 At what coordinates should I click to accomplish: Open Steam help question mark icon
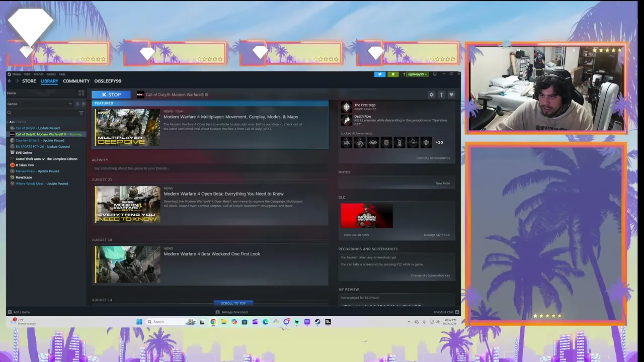(404, 74)
